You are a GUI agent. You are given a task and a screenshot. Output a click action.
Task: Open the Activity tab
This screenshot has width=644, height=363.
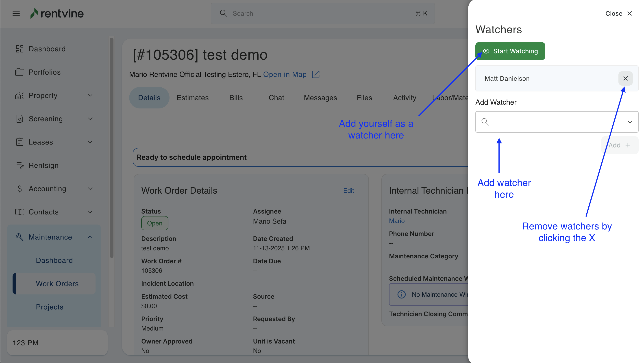tap(404, 98)
